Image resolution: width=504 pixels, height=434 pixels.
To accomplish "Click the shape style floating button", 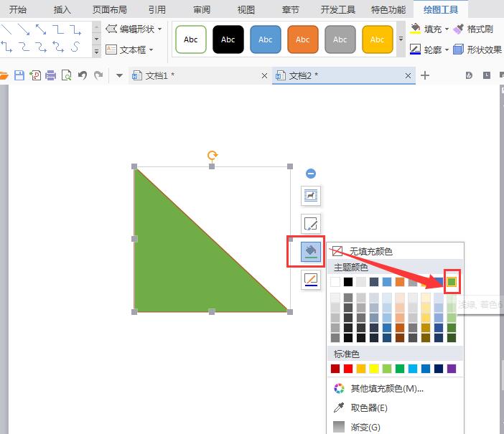I will click(311, 224).
